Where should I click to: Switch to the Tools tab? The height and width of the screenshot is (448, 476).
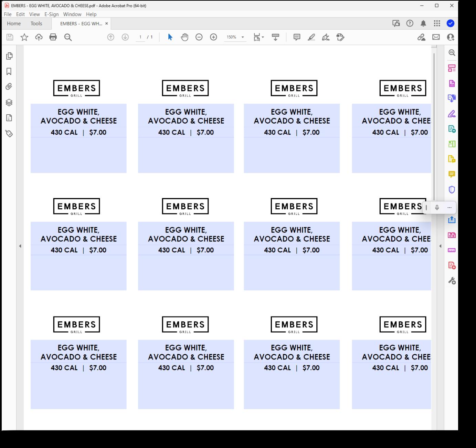click(36, 23)
